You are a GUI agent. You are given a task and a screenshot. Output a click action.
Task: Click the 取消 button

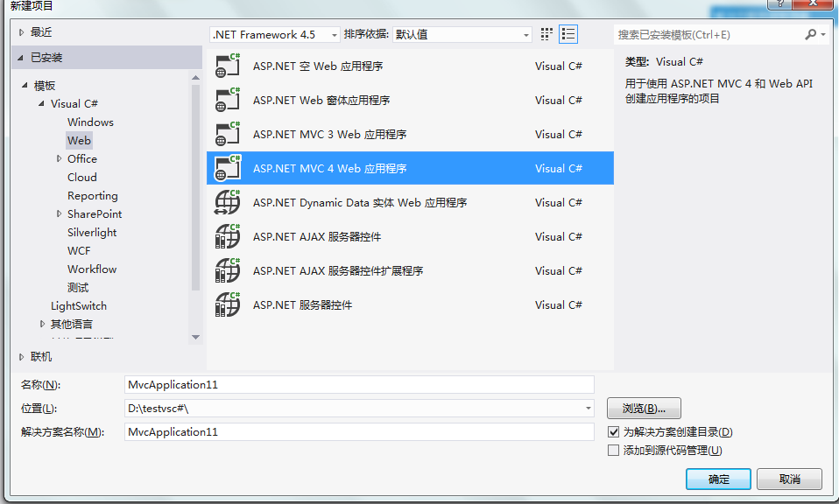click(789, 479)
